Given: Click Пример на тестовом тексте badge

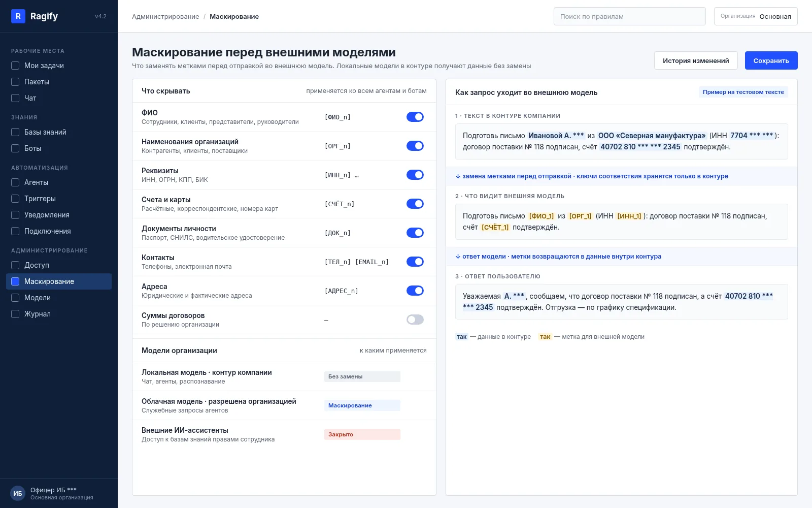Looking at the screenshot, I should click(x=743, y=92).
